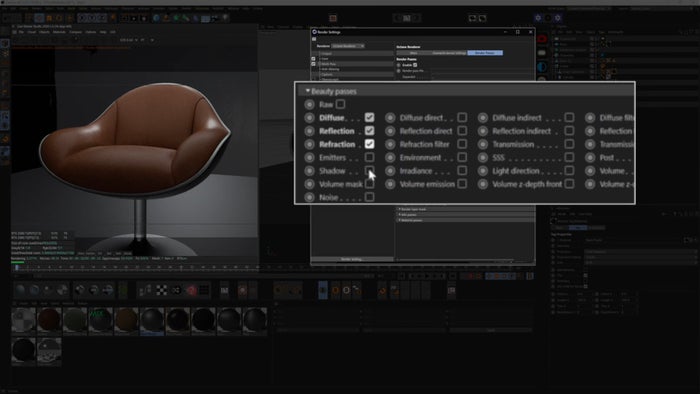Open the Renderer dropdown in Render Settings
The width and height of the screenshot is (700, 394).
pos(348,46)
